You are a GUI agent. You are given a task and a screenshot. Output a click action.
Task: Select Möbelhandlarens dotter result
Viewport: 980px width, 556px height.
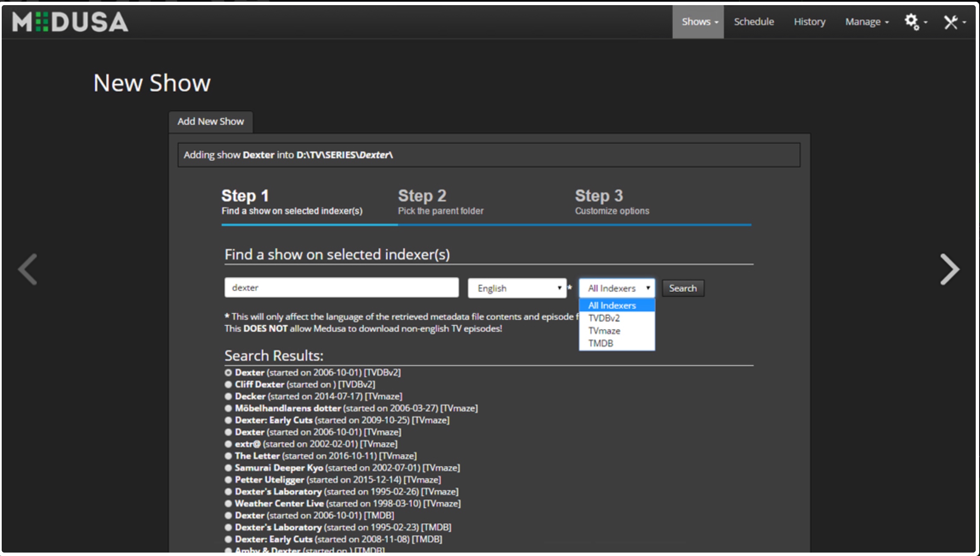pyautogui.click(x=228, y=408)
